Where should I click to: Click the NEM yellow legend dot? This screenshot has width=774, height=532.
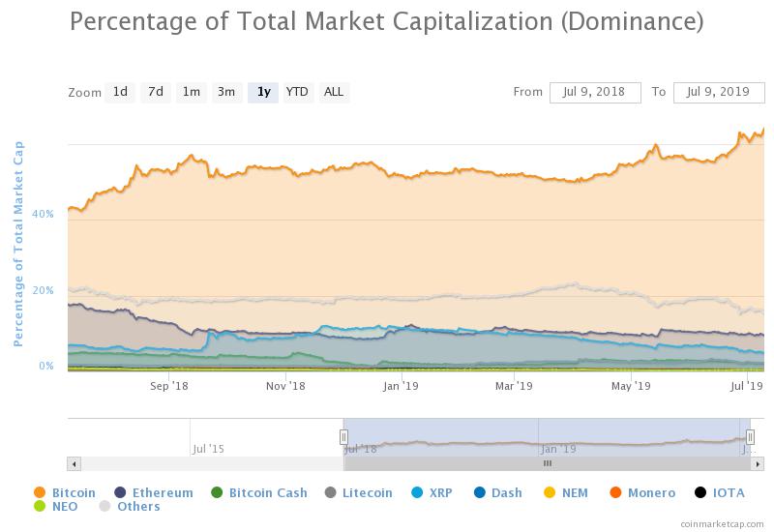point(550,492)
